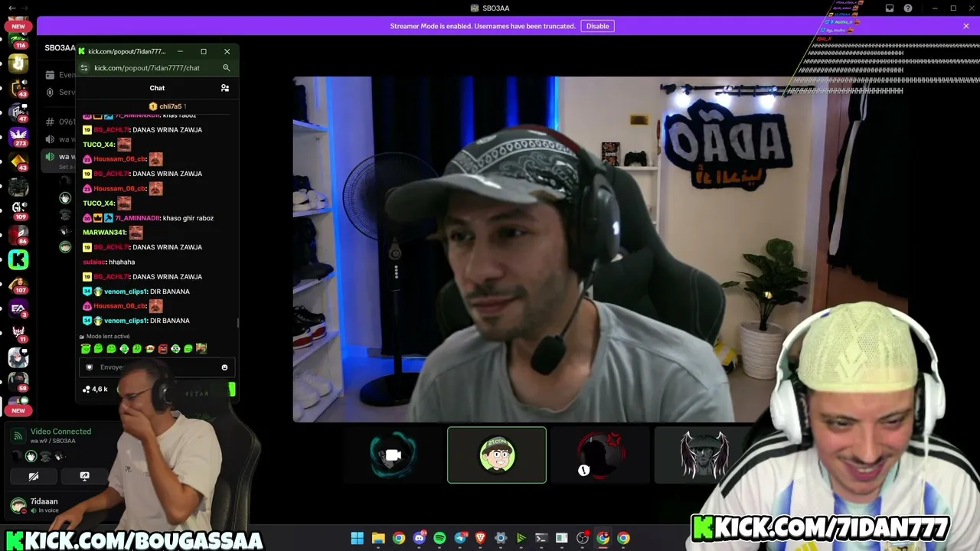980x551 pixels.
Task: Open MARWAN341's username in chat
Action: (x=104, y=233)
